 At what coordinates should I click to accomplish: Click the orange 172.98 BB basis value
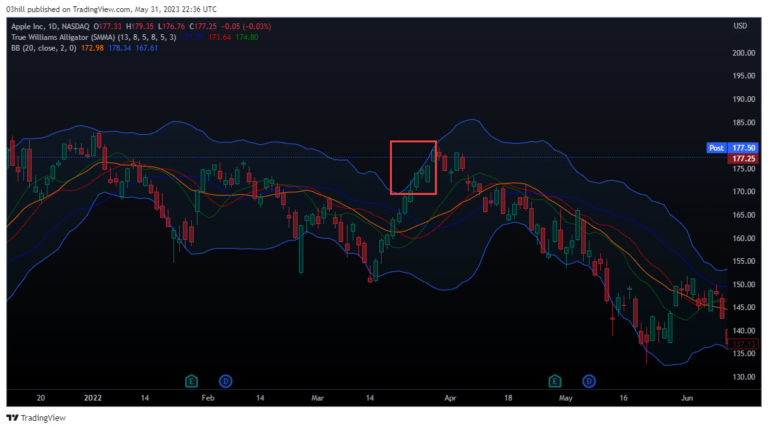[x=92, y=48]
